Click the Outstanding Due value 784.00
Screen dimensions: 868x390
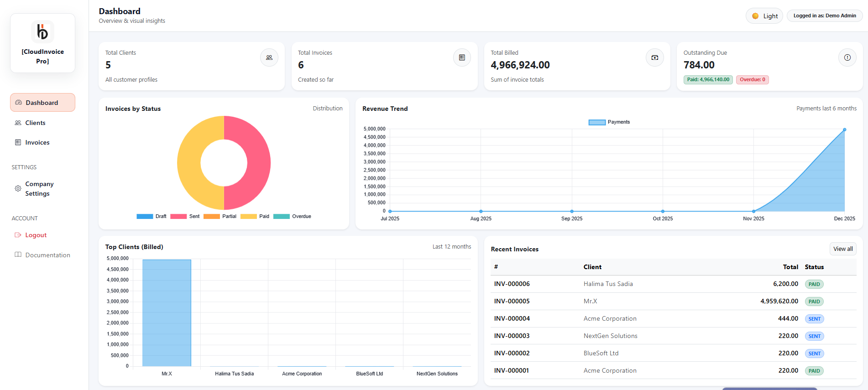pyautogui.click(x=699, y=65)
